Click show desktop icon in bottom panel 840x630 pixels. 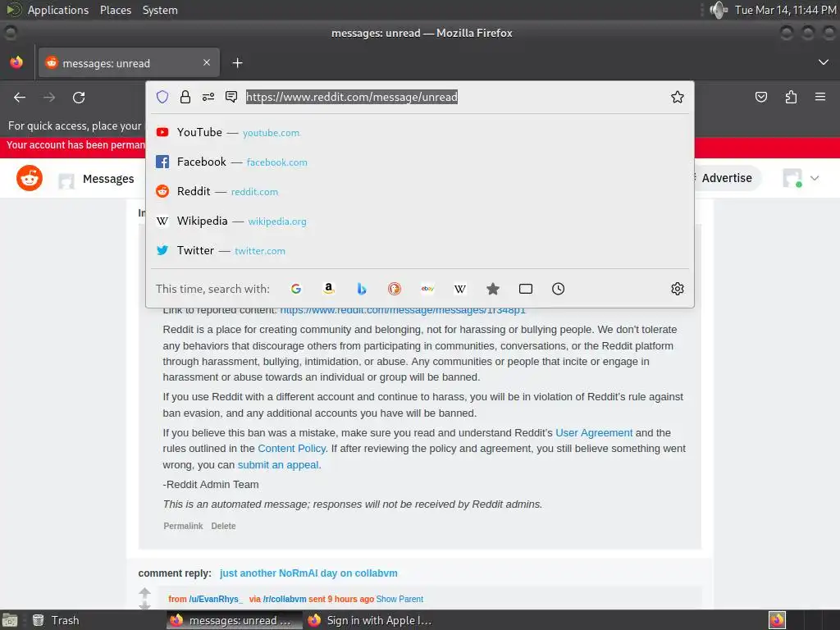coord(10,620)
